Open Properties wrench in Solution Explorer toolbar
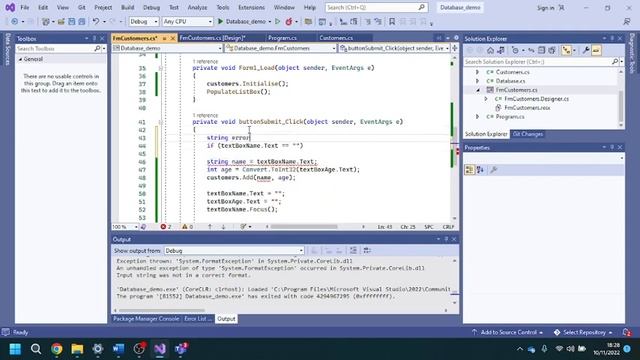This screenshot has height=360, width=640. click(x=586, y=50)
